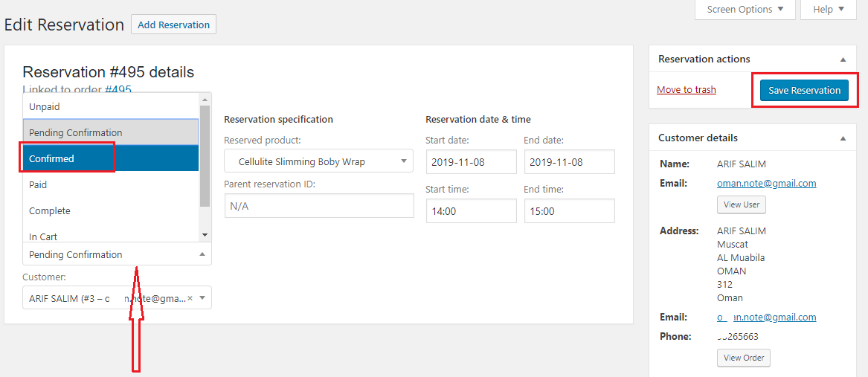The image size is (868, 377).
Task: Expand the Customer selection dropdown arrow
Action: click(x=202, y=298)
